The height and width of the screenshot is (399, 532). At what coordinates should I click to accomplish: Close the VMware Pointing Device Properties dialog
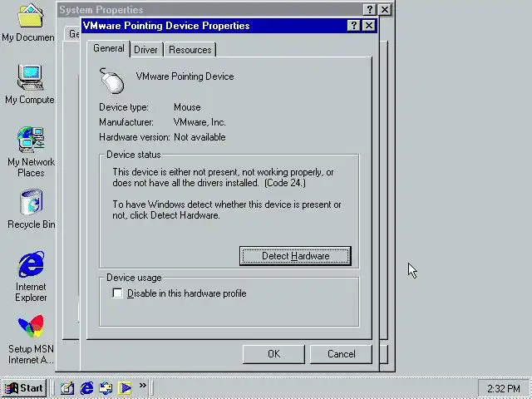369,26
